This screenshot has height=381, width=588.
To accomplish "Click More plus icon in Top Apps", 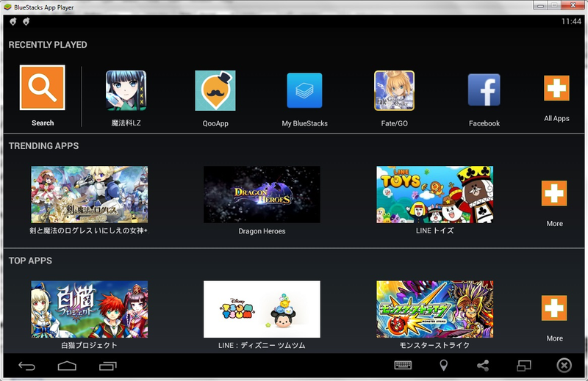I will pos(554,308).
